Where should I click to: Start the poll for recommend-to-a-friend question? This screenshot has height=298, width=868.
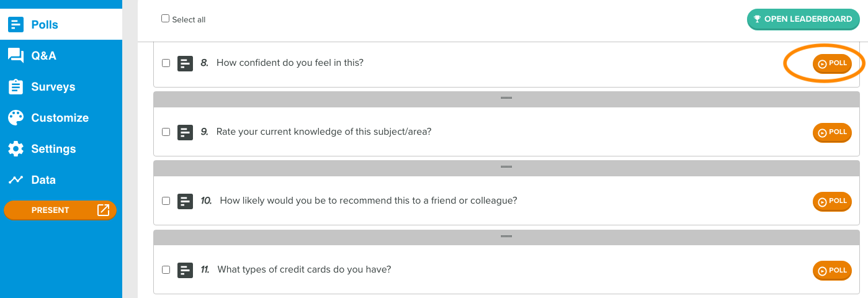832,201
